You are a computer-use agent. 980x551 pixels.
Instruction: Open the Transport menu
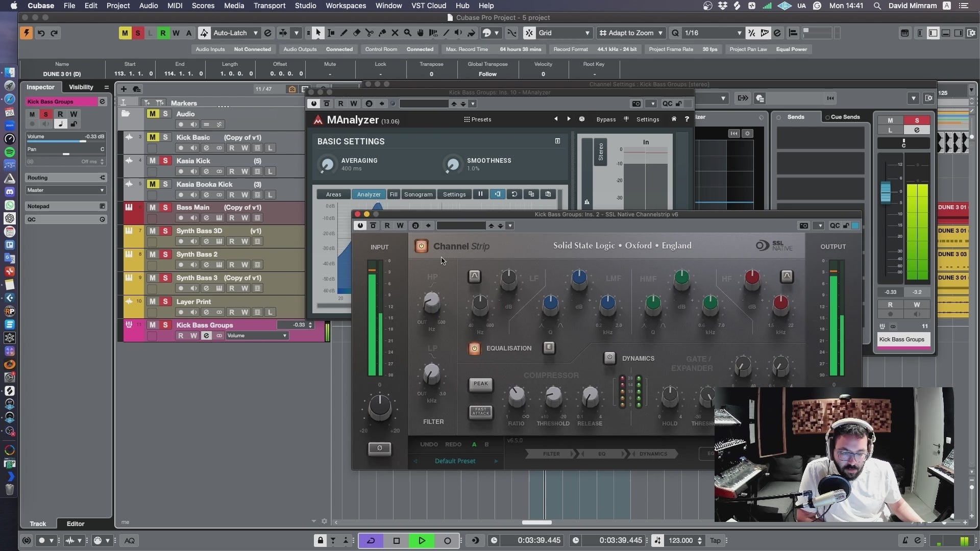269,6
